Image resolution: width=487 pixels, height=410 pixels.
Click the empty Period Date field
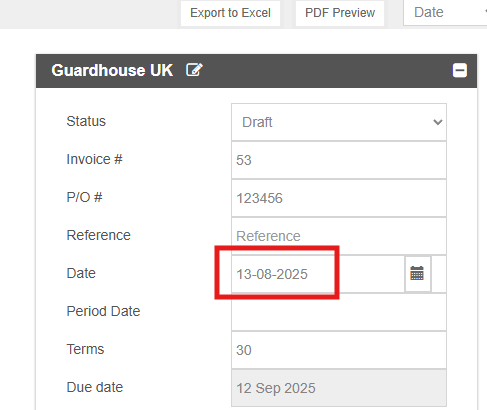click(339, 312)
